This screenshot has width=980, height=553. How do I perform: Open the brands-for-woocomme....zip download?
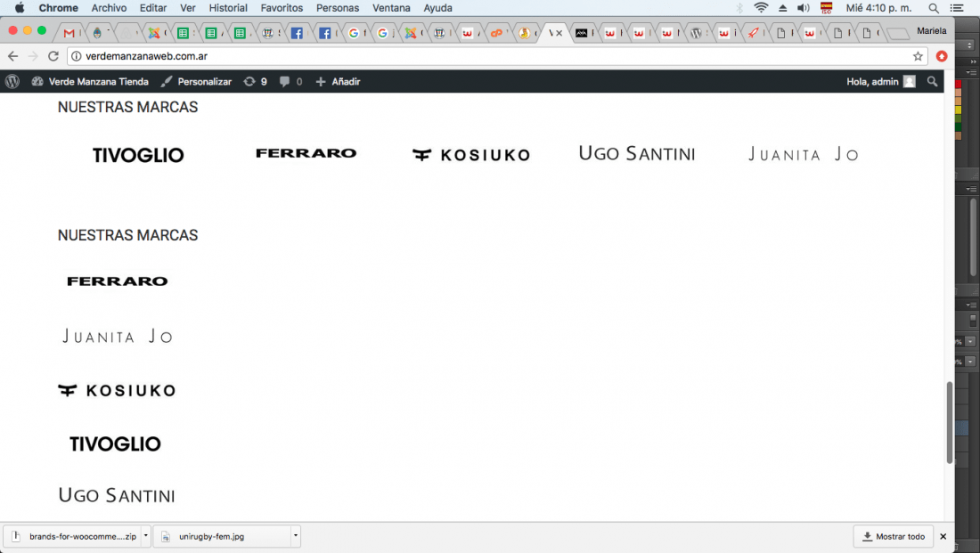tap(75, 536)
